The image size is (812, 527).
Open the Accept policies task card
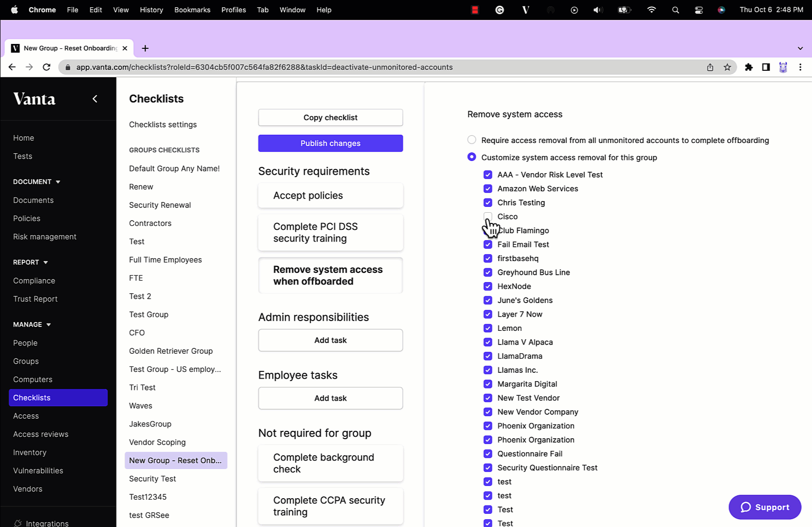[x=331, y=195]
